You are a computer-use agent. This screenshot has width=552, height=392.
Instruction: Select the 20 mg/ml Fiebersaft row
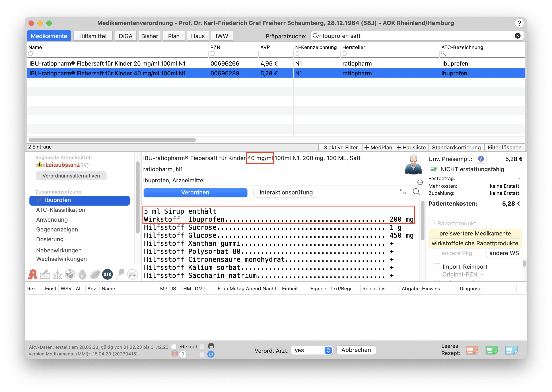(x=276, y=64)
